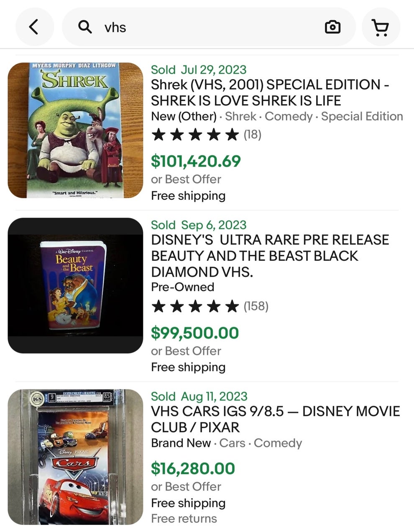Click the search magnifier icon

point(85,27)
